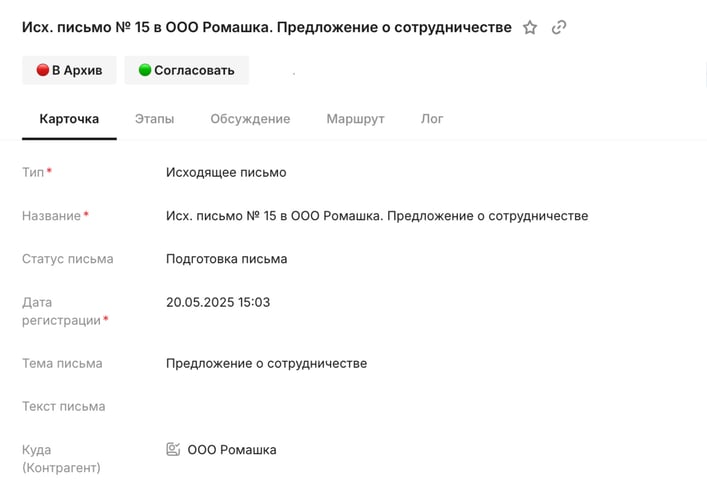Open the Этапы tab
Screen dimensions: 707x499
pyautogui.click(x=154, y=119)
